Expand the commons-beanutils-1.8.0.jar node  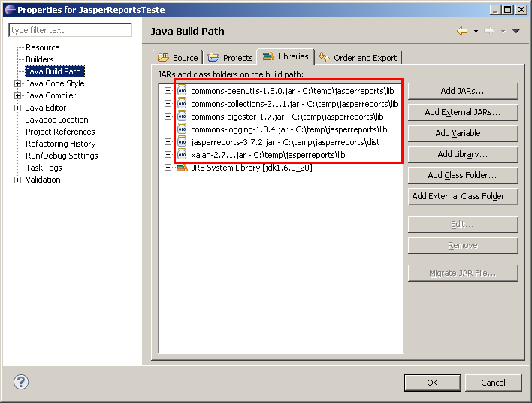[168, 91]
